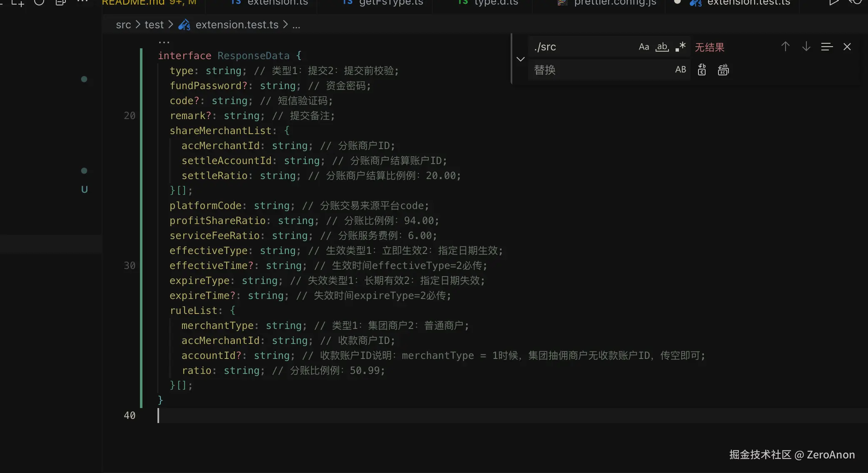Enable regular expression search
This screenshot has height=473, width=868.
coord(681,47)
